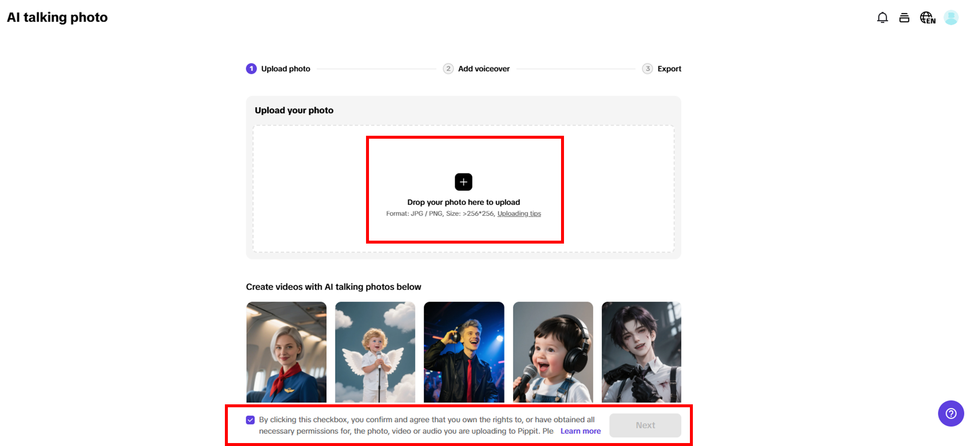
Task: Open the Uploading tips link
Action: click(x=519, y=213)
